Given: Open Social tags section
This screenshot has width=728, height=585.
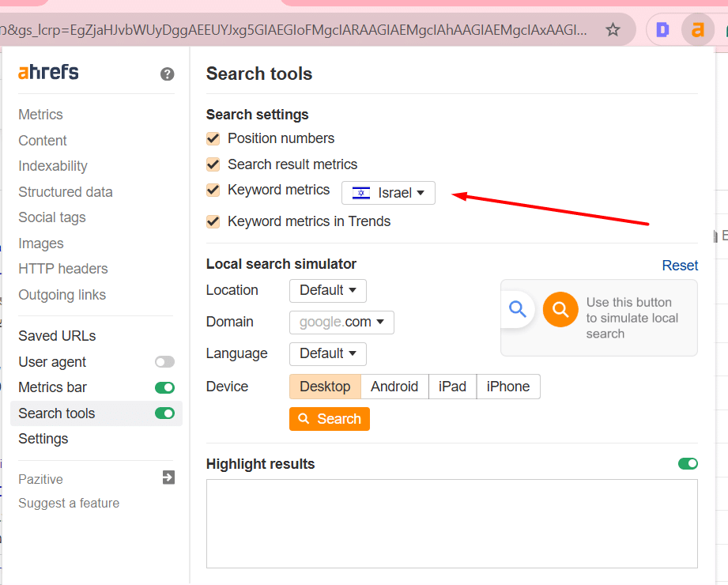Looking at the screenshot, I should point(52,217).
